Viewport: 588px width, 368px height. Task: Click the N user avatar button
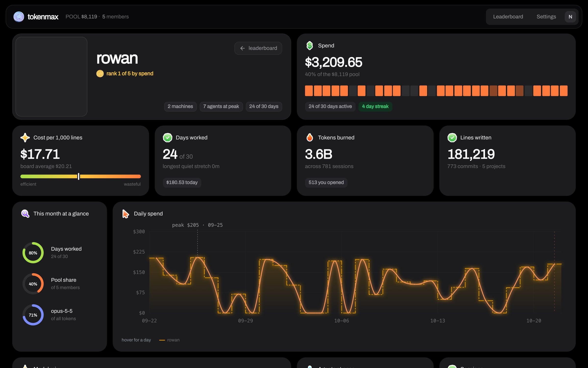click(570, 17)
